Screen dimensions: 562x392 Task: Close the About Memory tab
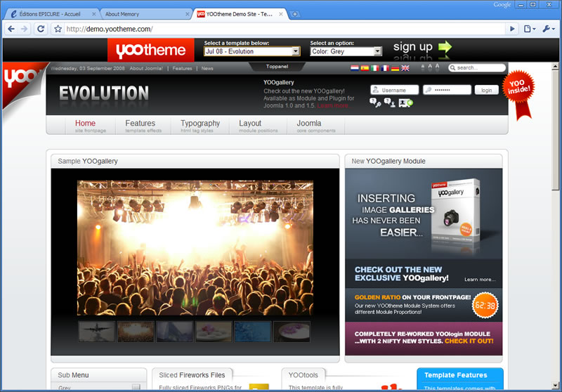point(187,14)
